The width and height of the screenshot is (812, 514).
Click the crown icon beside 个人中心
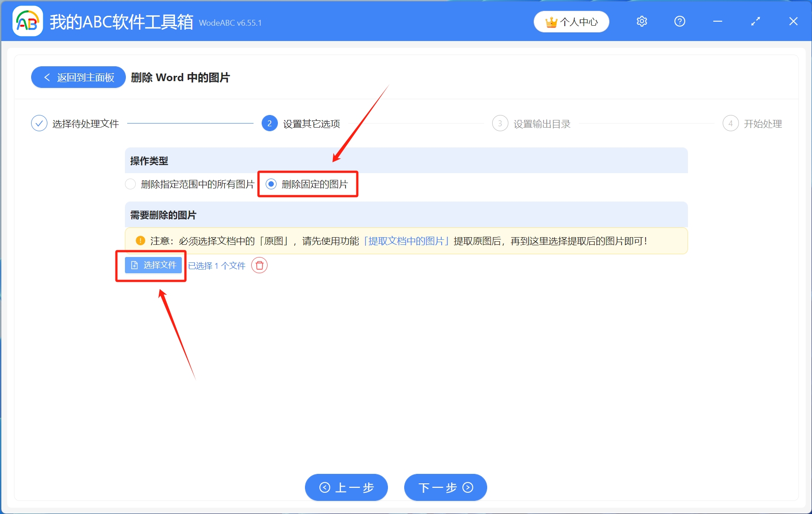pos(550,21)
